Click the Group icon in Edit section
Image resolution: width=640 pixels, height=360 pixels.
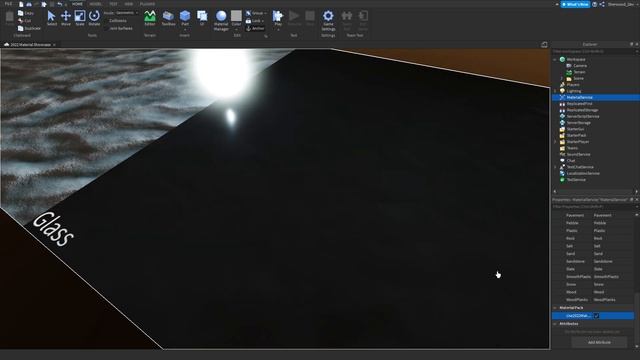[x=248, y=13]
